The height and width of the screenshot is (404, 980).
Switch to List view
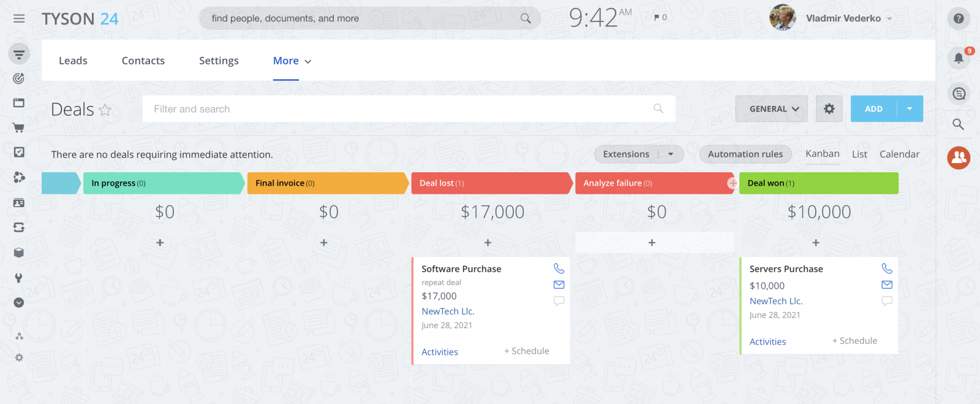pos(859,154)
